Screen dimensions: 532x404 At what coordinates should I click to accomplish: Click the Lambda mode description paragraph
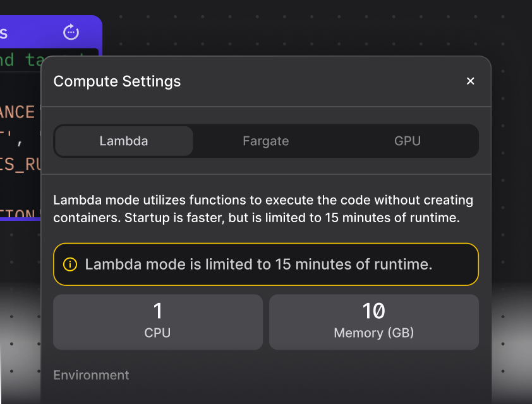[263, 209]
